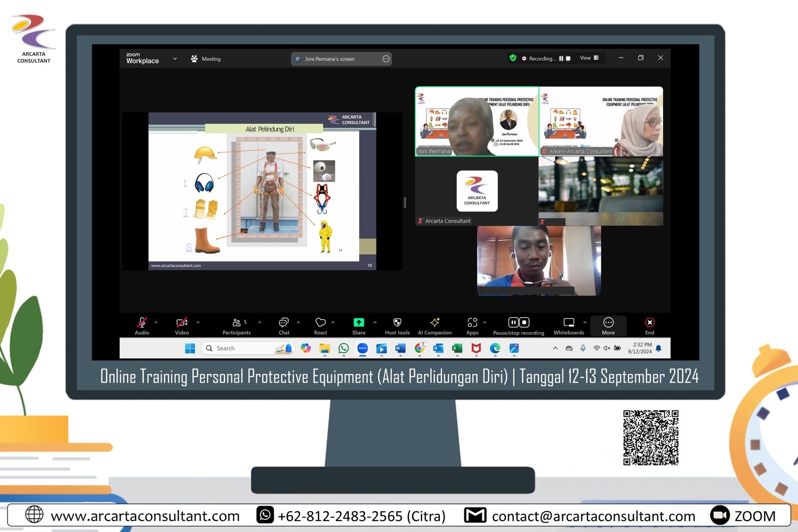Click the green encryption shield icon
798x532 pixels.
tap(513, 58)
